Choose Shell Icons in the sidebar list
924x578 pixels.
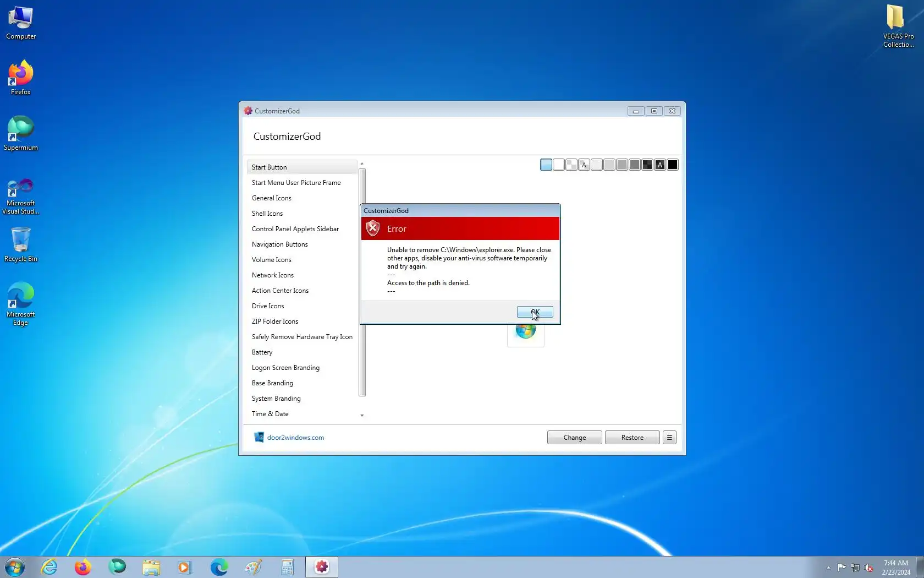point(302,214)
